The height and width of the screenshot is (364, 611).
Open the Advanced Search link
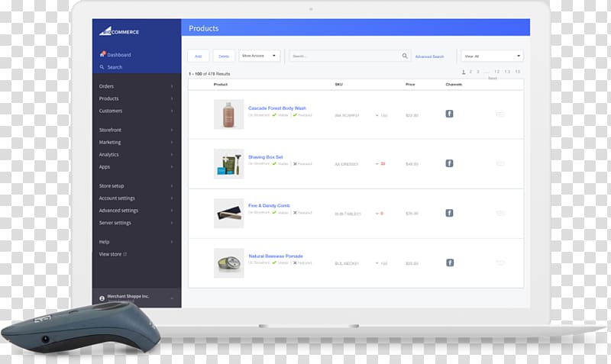tap(429, 56)
